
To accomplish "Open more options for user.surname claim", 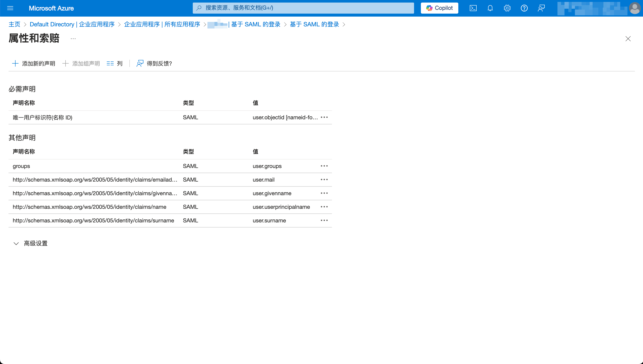I will (x=324, y=220).
